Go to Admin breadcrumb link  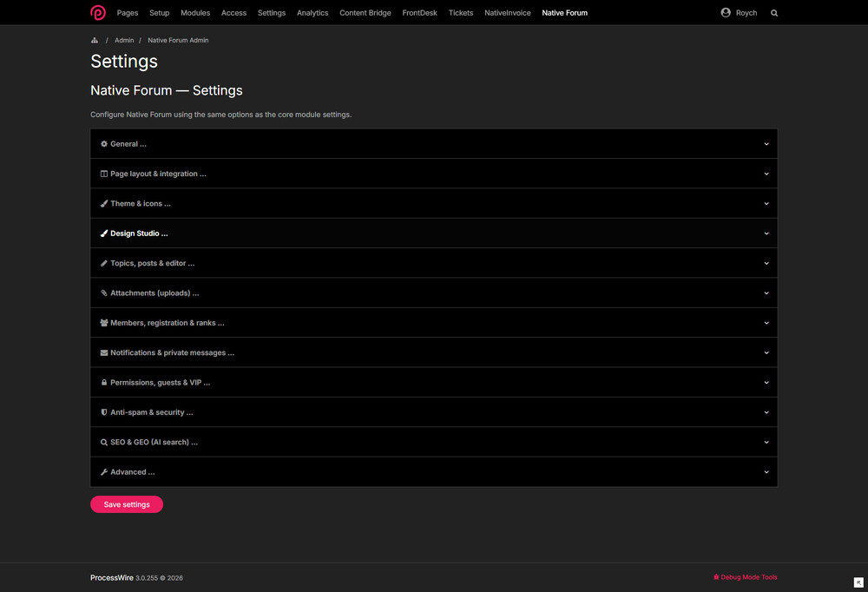coord(124,41)
